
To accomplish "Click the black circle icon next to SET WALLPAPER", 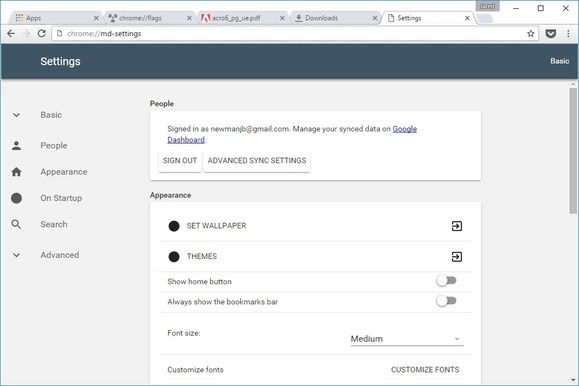I will point(174,226).
